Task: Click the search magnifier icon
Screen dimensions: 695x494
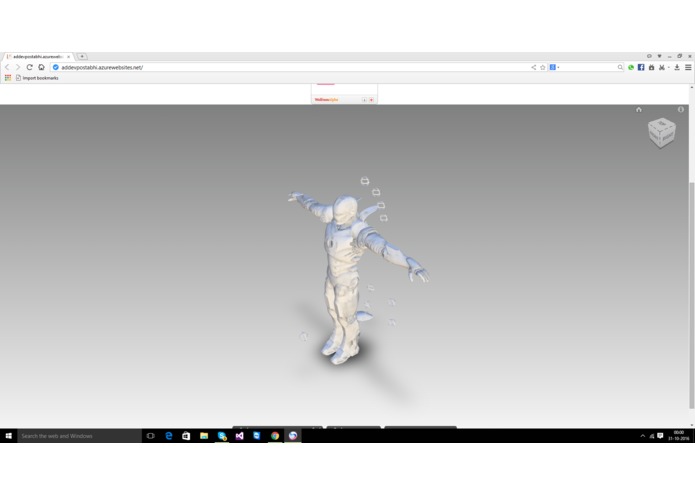Action: pos(620,67)
